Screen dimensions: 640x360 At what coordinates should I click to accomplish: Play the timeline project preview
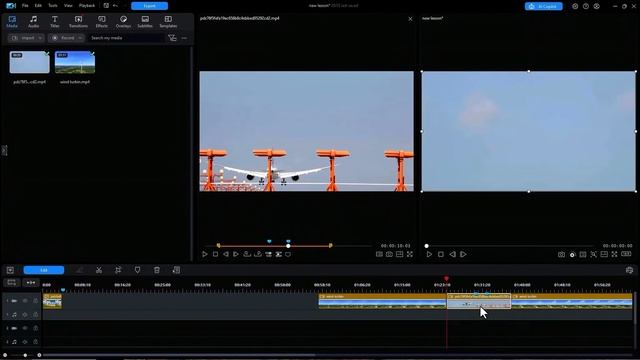(x=429, y=254)
